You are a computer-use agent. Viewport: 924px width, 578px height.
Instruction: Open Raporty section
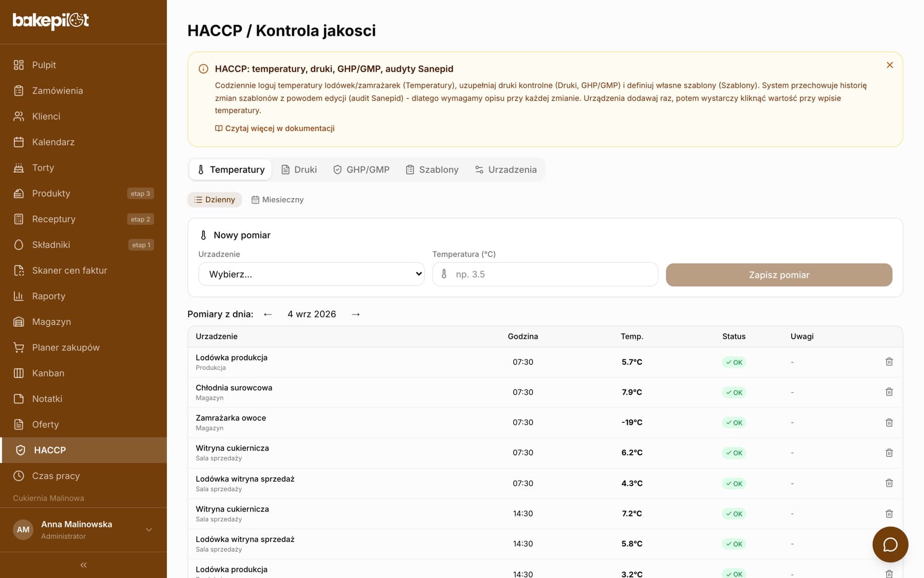(83, 296)
